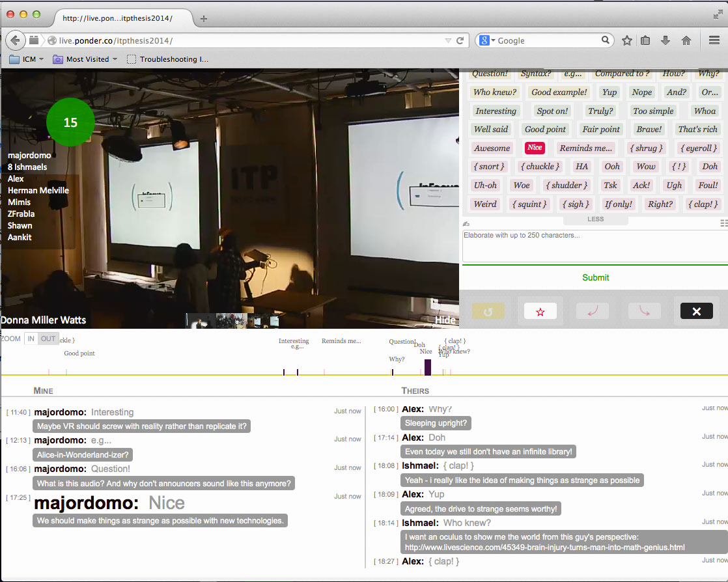Open a new browser tab
Image resolution: width=728 pixels, height=582 pixels.
click(204, 18)
